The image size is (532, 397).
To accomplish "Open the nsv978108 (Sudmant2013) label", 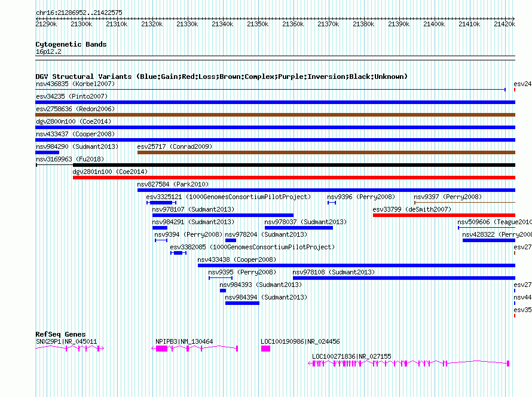I will click(x=334, y=272).
